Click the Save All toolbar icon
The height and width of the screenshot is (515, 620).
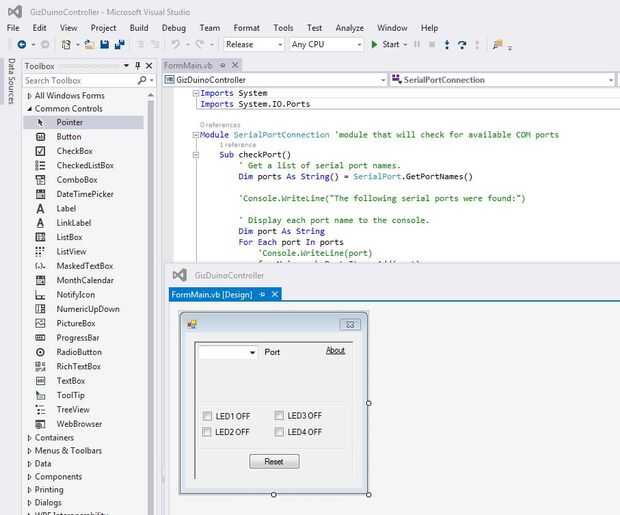coord(120,45)
